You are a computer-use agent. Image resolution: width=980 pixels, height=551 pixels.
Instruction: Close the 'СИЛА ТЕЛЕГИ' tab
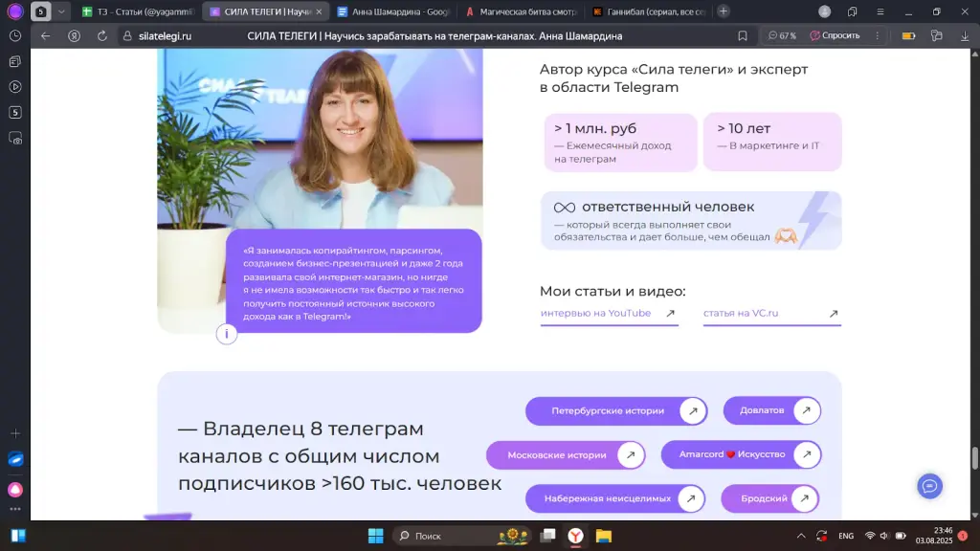click(x=319, y=11)
